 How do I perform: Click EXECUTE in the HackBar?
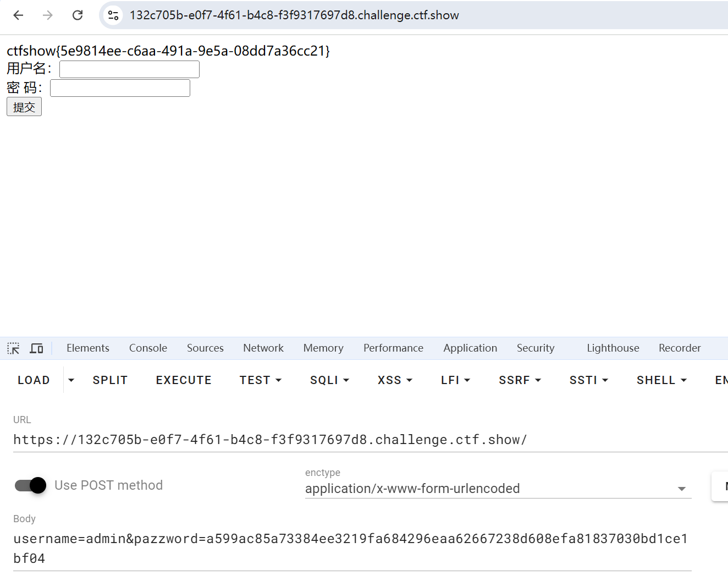[x=184, y=380]
